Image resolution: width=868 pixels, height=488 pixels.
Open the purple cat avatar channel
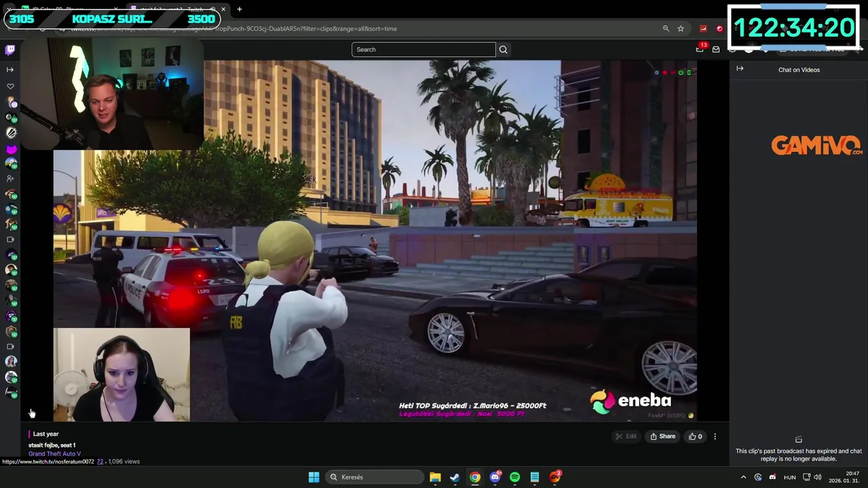(x=11, y=148)
